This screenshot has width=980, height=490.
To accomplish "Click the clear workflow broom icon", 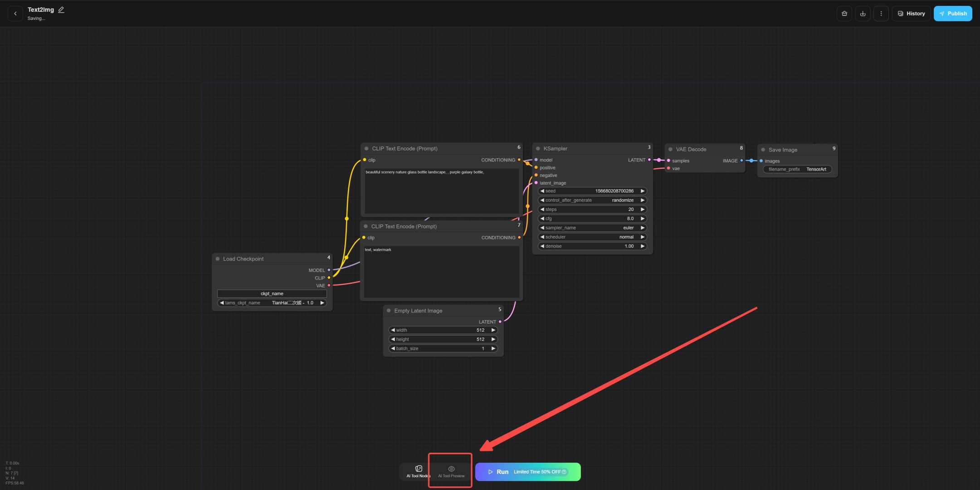I will [844, 14].
